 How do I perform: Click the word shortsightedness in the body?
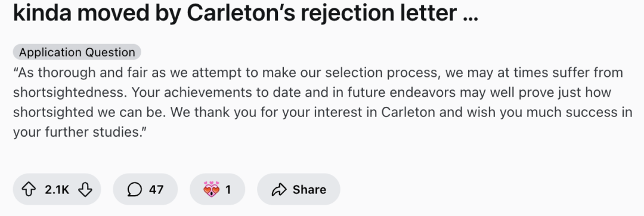point(68,92)
